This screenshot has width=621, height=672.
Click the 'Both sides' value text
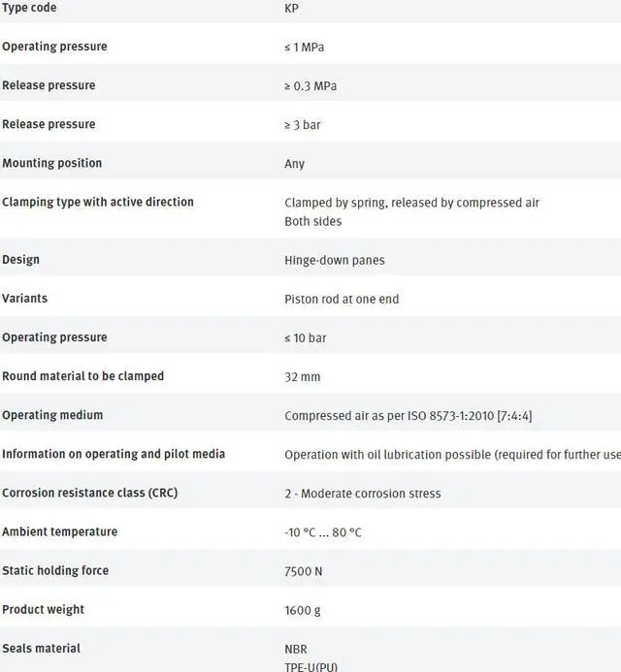point(313,221)
